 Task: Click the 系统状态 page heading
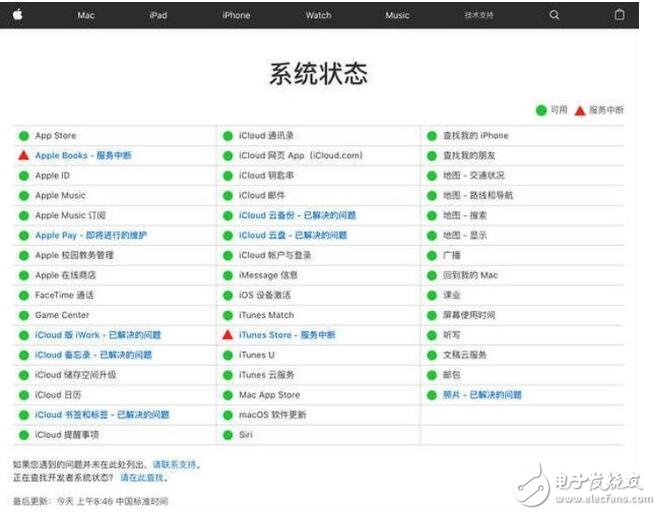(x=318, y=74)
